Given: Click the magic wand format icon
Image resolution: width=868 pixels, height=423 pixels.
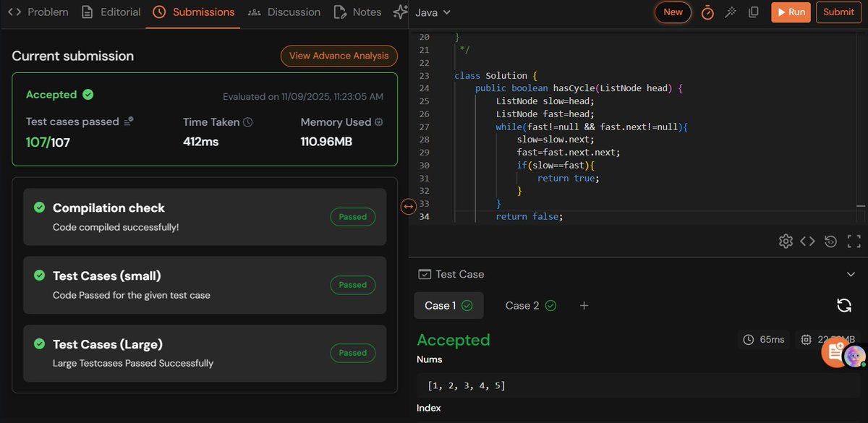Looking at the screenshot, I should tap(731, 12).
